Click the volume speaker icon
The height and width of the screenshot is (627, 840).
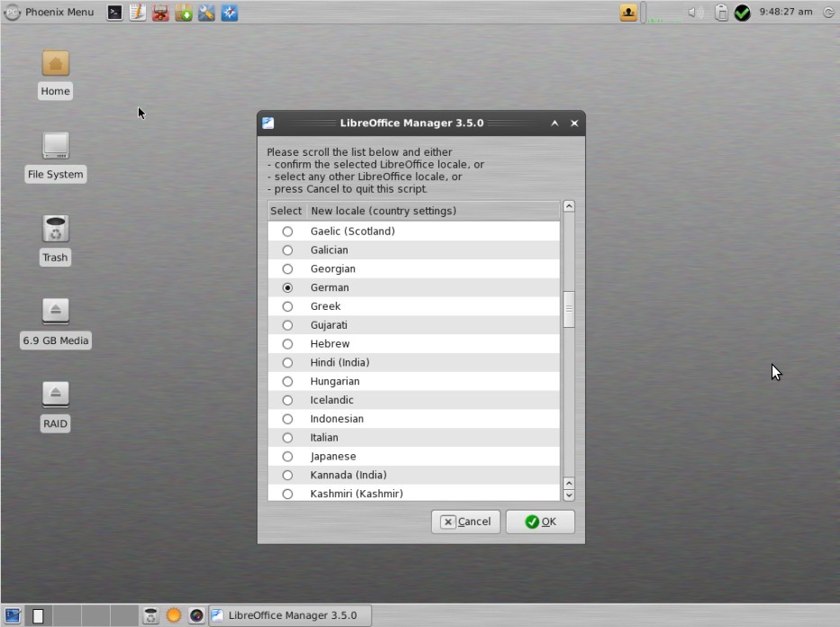[695, 12]
